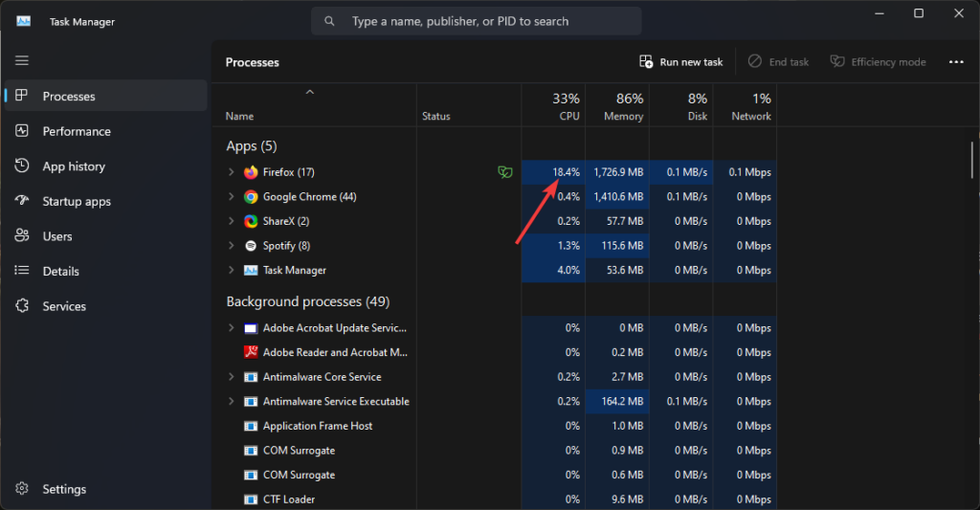Screen dimensions: 980x510
Task: Click Firefox's 18.4% CPU value
Action: pyautogui.click(x=566, y=172)
